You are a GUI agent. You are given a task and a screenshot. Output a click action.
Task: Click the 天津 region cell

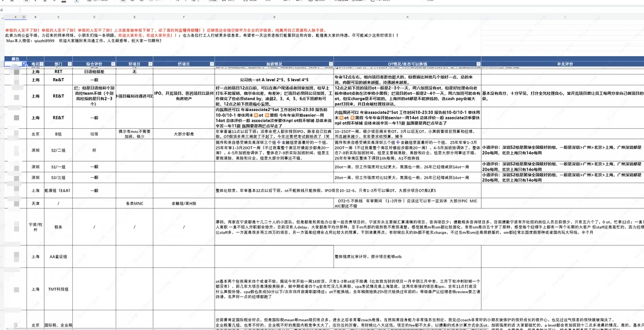[35, 203]
